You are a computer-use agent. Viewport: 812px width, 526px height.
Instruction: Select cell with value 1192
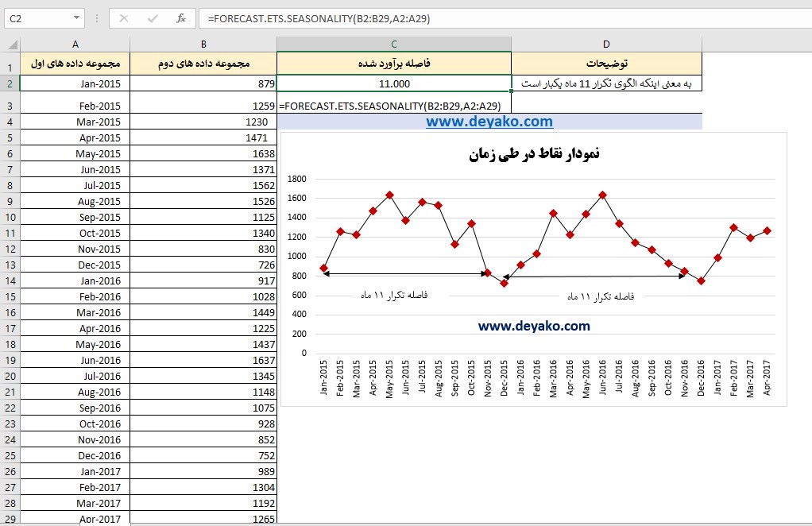point(203,503)
